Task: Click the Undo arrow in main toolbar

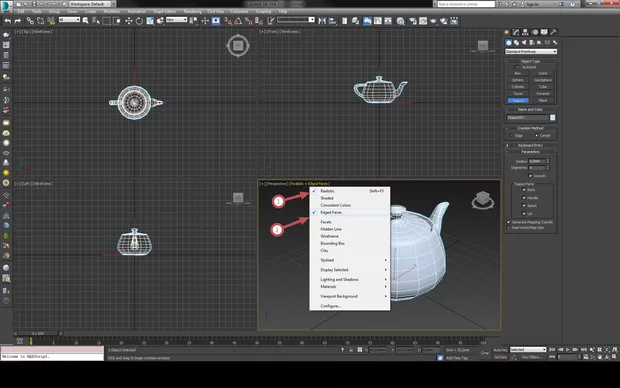Action: (x=8, y=21)
